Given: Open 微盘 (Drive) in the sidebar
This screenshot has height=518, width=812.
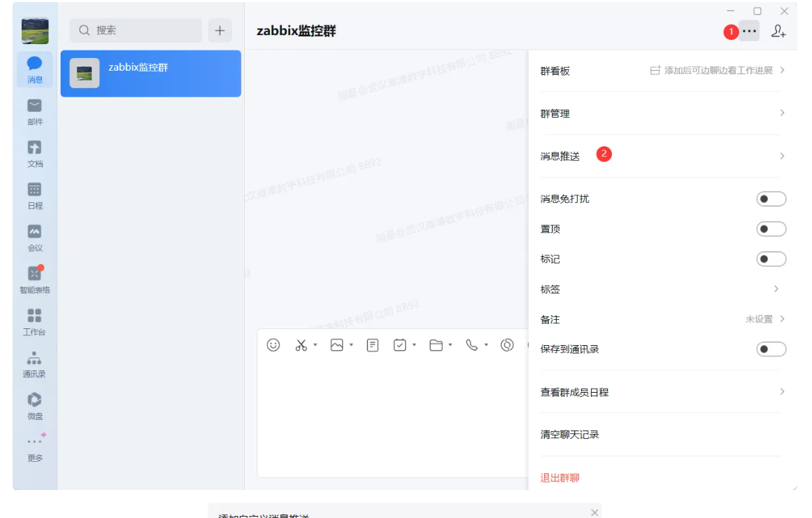Looking at the screenshot, I should (x=34, y=405).
